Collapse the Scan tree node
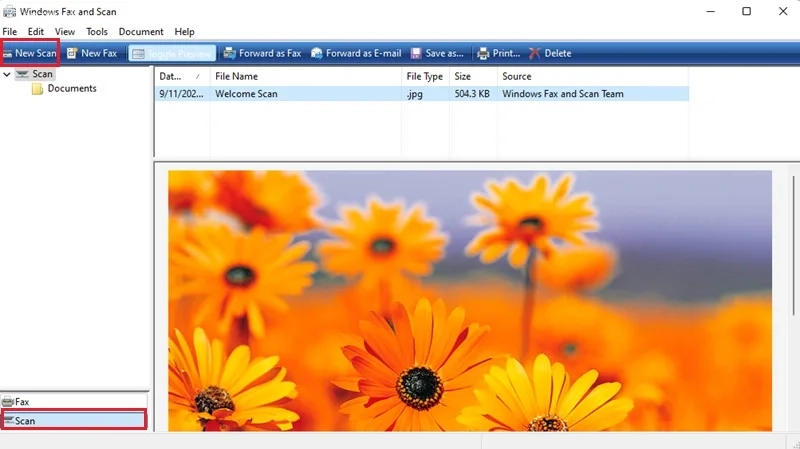 tap(7, 74)
